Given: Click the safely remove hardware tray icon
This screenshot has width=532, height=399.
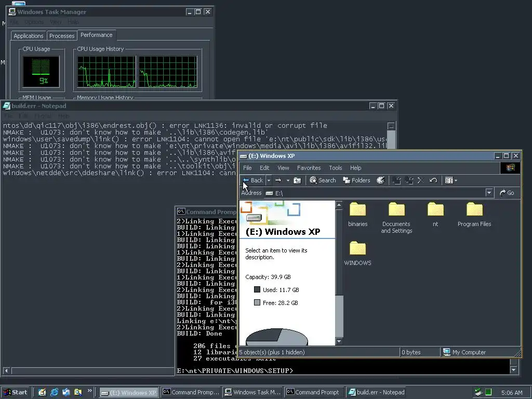Looking at the screenshot, I should (x=478, y=392).
